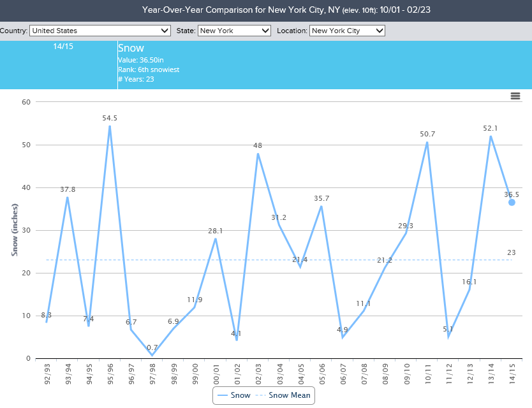The width and height of the screenshot is (532, 408).
Task: Click the Snow heading in blue panel
Action: [x=131, y=48]
